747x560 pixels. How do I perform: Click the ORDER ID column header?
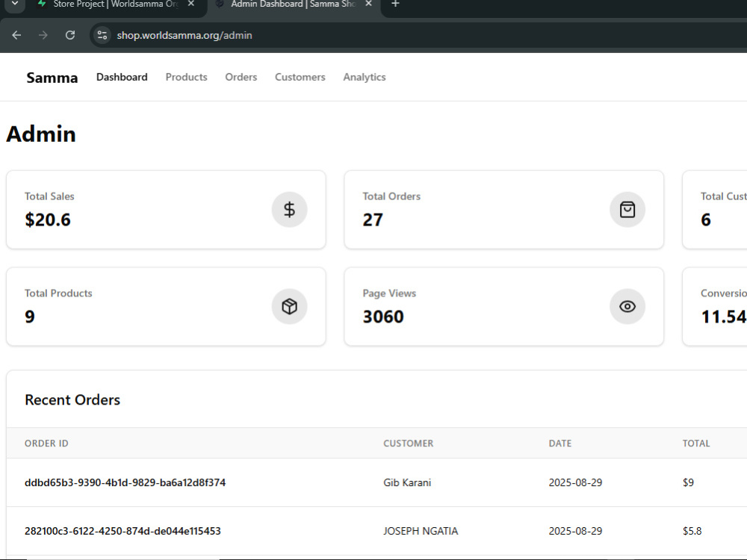click(46, 444)
